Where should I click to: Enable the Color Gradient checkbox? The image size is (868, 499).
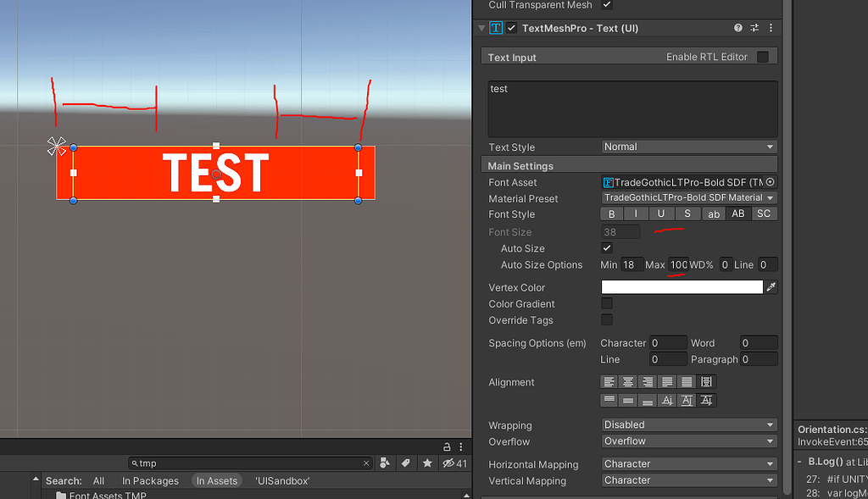coord(607,303)
